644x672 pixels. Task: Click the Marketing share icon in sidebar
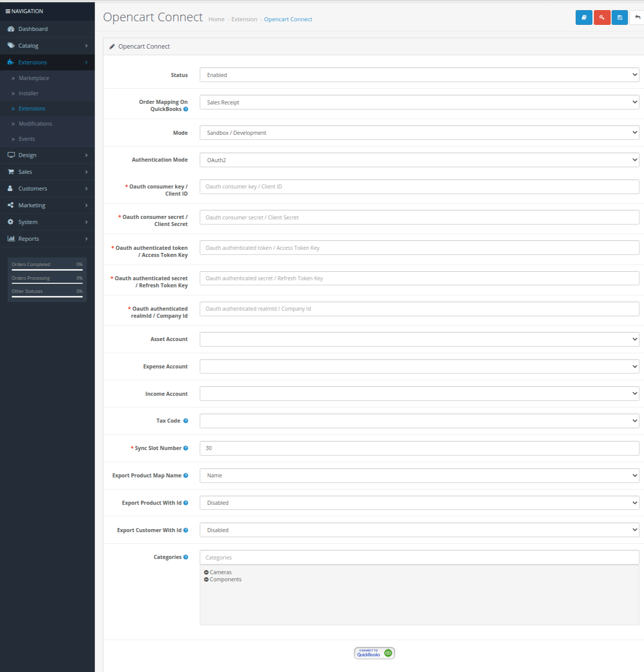tap(11, 205)
